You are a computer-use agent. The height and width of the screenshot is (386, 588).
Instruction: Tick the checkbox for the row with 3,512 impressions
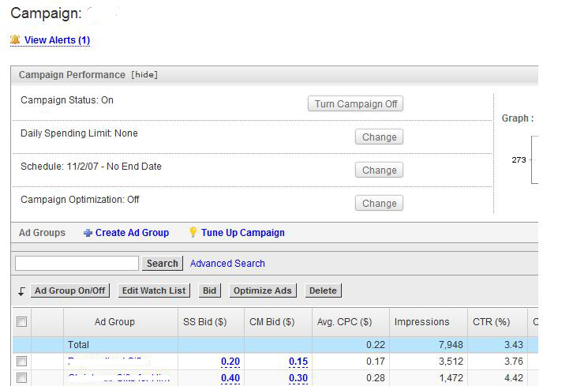(x=22, y=362)
